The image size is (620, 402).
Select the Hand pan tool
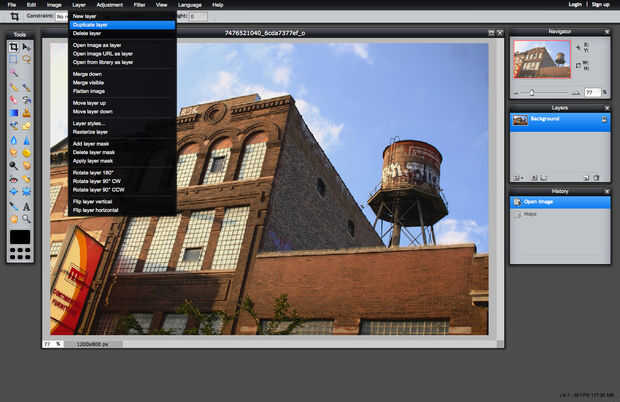13,219
